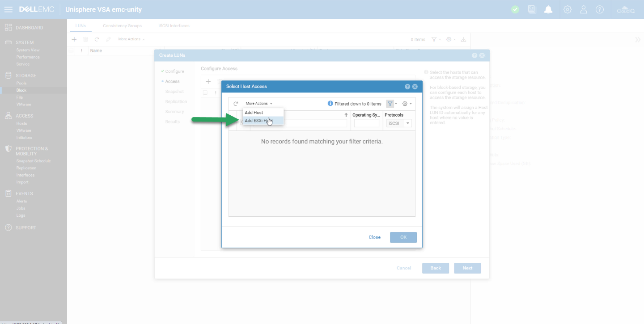Choose Add ESXi Host from the dropdown menu
The width and height of the screenshot is (644, 324).
click(263, 121)
